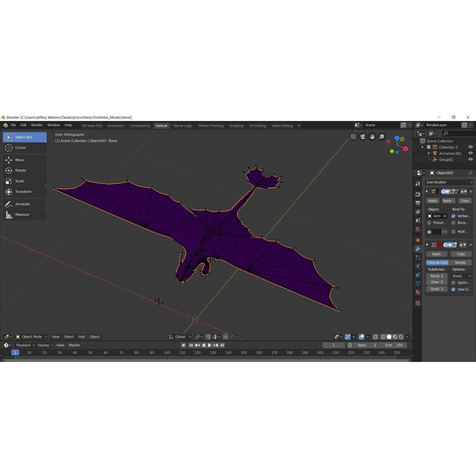Screen dimensions: 476x476
Task: Open the Particles properties tab
Action: tap(418, 258)
